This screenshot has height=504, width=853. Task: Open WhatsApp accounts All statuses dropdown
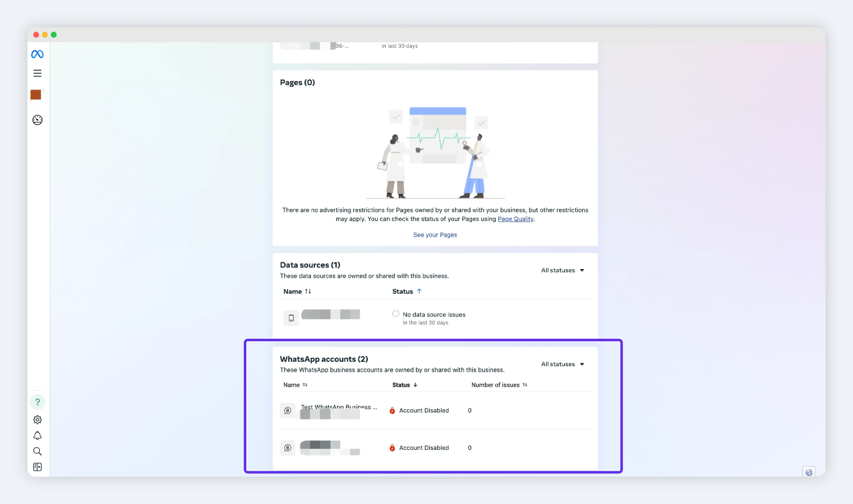click(562, 364)
